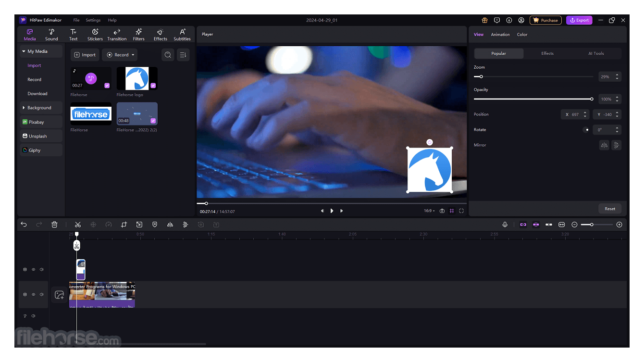Viewport: 644px width, 362px height.
Task: Open the Settings menu
Action: (x=93, y=20)
